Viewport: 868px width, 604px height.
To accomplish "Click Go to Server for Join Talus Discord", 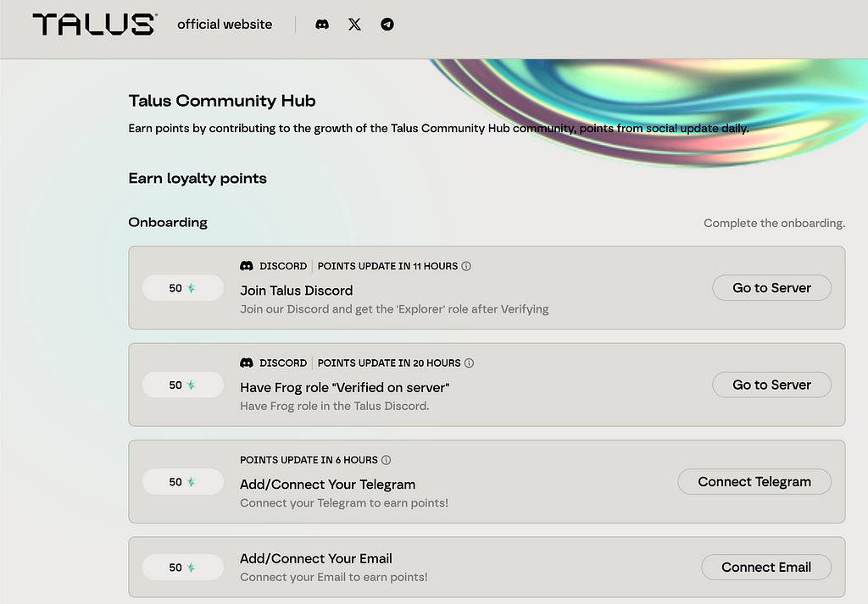I will (771, 288).
